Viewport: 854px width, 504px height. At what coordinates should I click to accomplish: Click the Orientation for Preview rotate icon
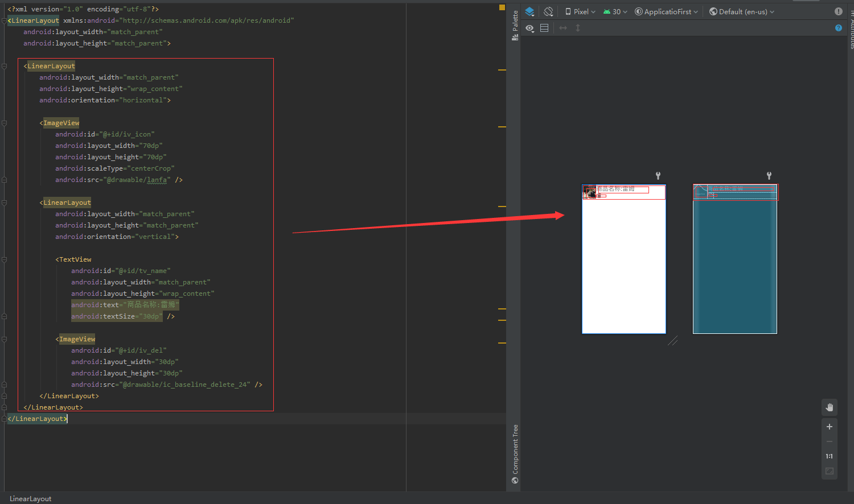click(x=548, y=11)
